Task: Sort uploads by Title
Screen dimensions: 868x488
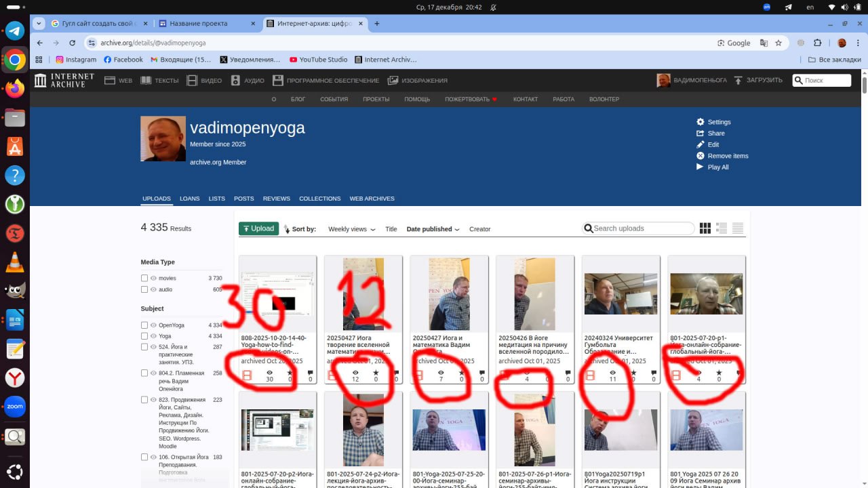Action: click(391, 229)
